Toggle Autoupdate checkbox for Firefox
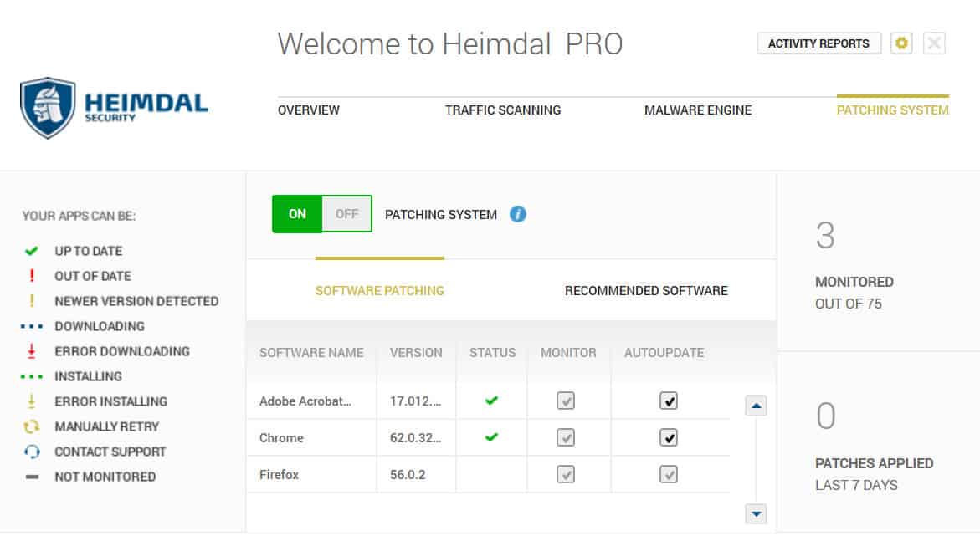Image resolution: width=980 pixels, height=541 pixels. pos(669,474)
